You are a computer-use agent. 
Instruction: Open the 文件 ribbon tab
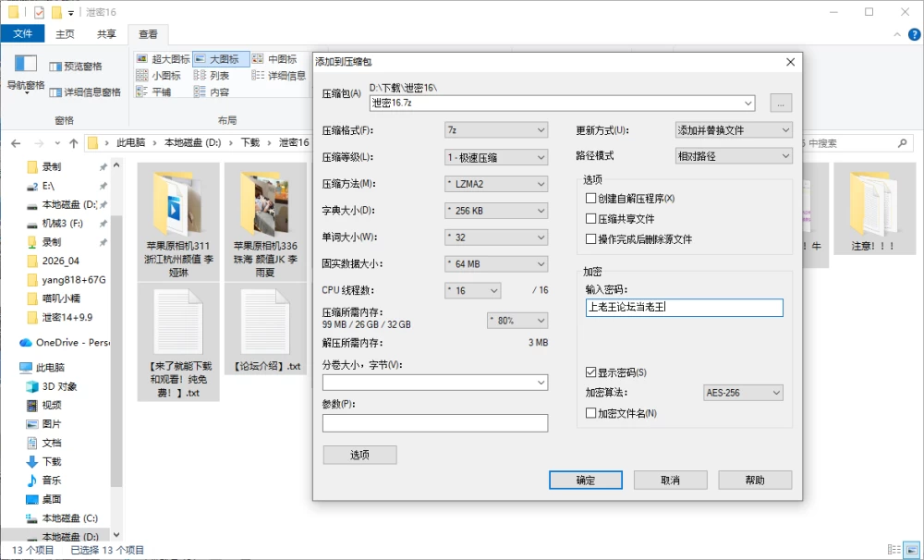[22, 33]
